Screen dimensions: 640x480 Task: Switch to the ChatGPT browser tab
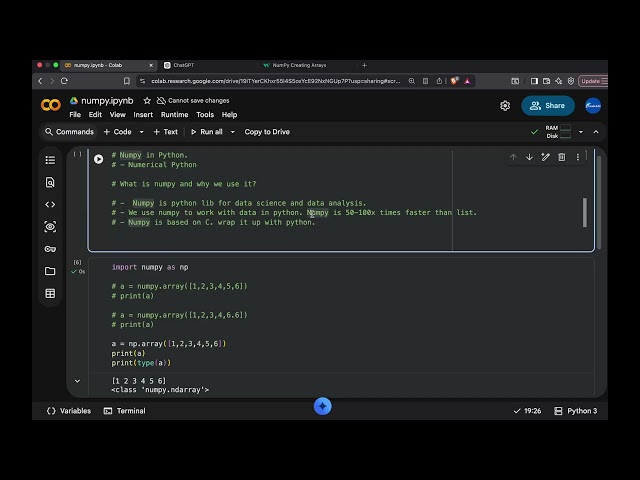[206, 65]
